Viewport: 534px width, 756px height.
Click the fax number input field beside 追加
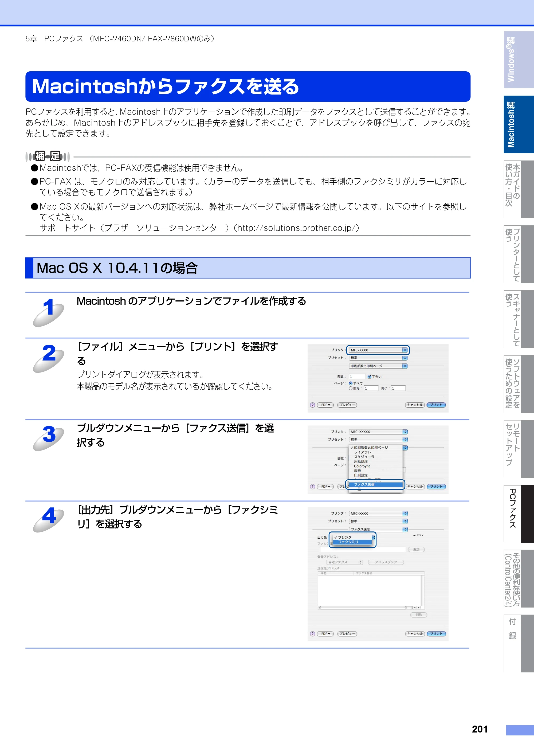(363, 549)
